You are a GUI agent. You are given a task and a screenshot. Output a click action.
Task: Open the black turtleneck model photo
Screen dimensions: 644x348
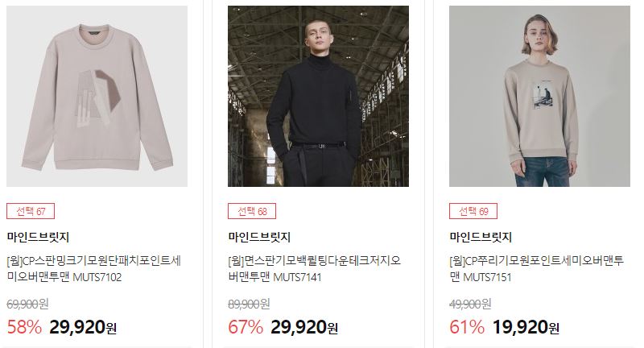[x=318, y=96]
